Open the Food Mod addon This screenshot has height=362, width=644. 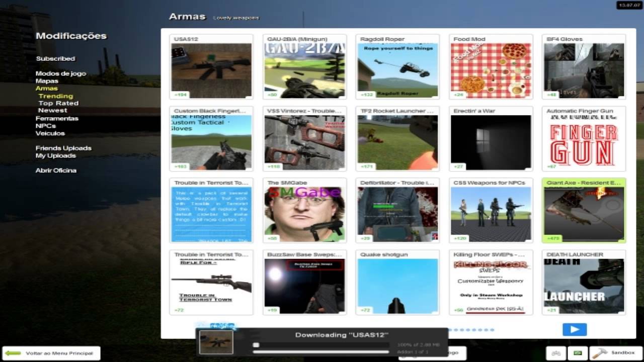point(491,67)
